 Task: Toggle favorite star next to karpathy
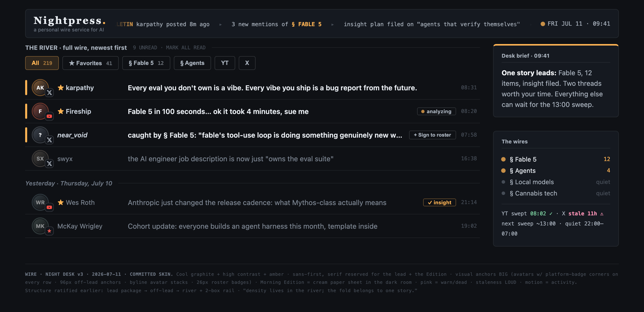click(x=61, y=88)
